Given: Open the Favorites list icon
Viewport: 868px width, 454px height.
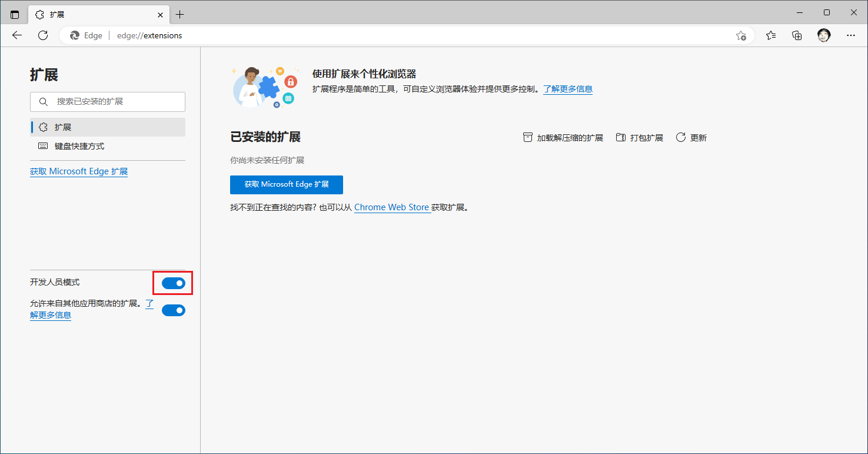Looking at the screenshot, I should point(771,35).
